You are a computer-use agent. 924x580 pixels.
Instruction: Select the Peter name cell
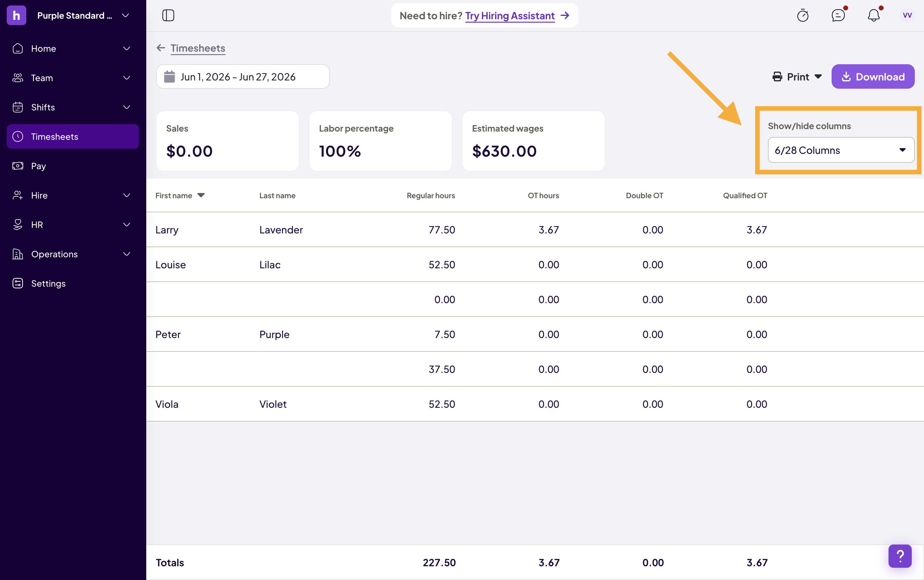tap(168, 334)
